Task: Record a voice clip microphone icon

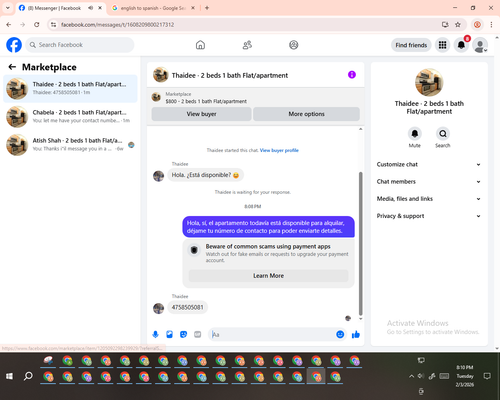Action: click(155, 334)
